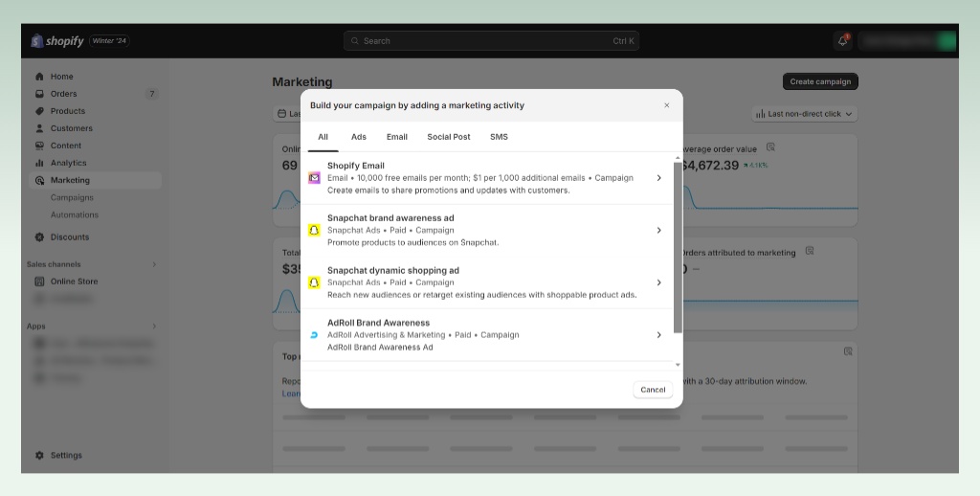
Task: Select the All tab
Action: tap(323, 137)
